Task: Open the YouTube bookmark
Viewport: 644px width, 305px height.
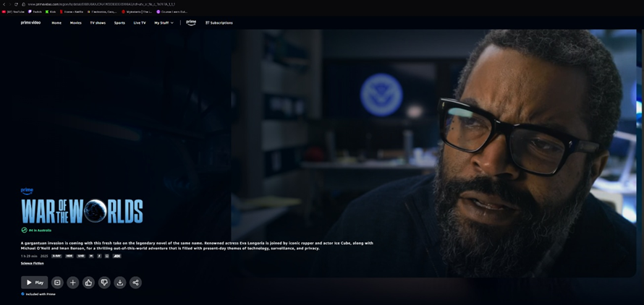Action: [x=13, y=12]
